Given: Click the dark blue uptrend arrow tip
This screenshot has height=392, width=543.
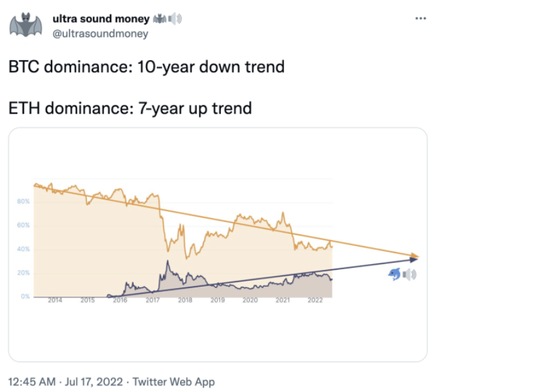Looking at the screenshot, I should coord(415,258).
